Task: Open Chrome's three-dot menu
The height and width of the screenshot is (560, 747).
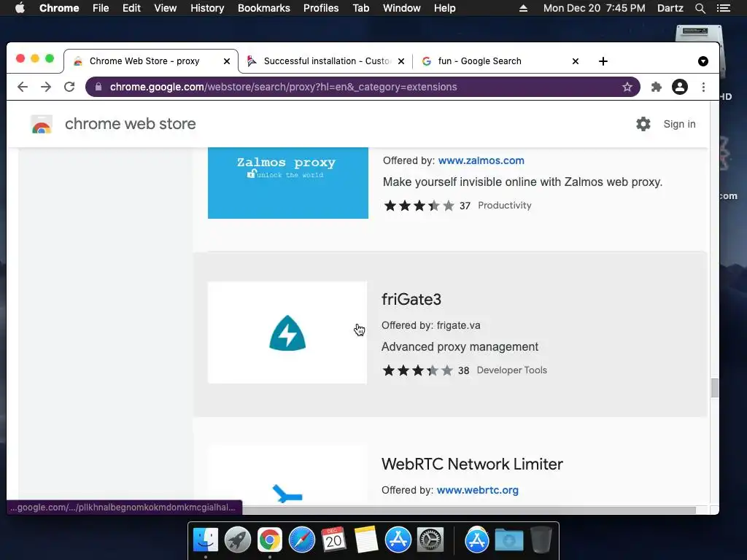Action: [704, 87]
